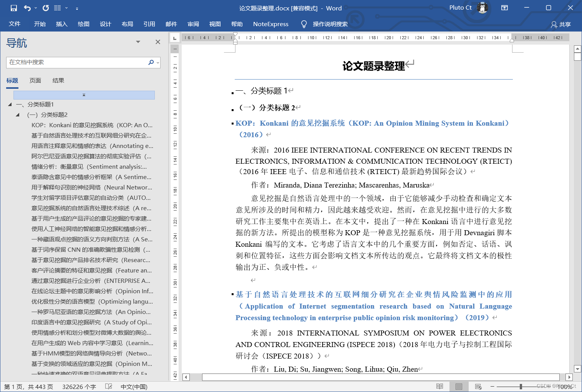Select the 页面 tab in navigation pane
Viewport: 582px width, 392px height.
(x=35, y=81)
